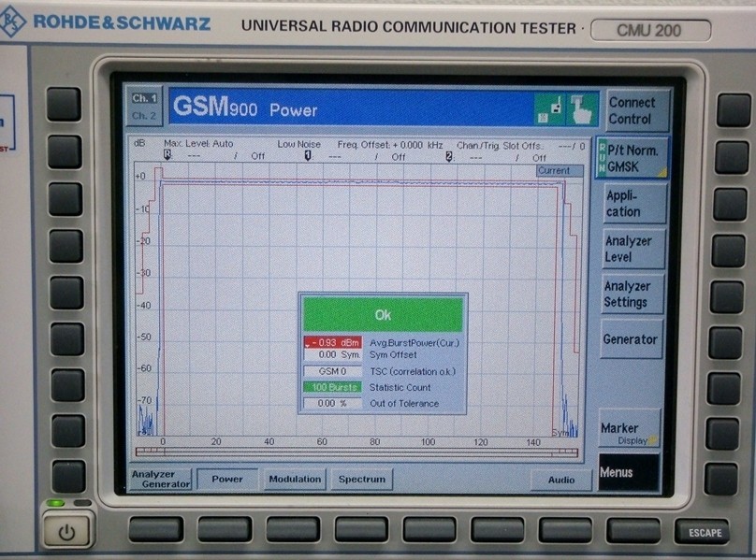Click the power standby button
The width and height of the screenshot is (756, 560).
(x=66, y=532)
